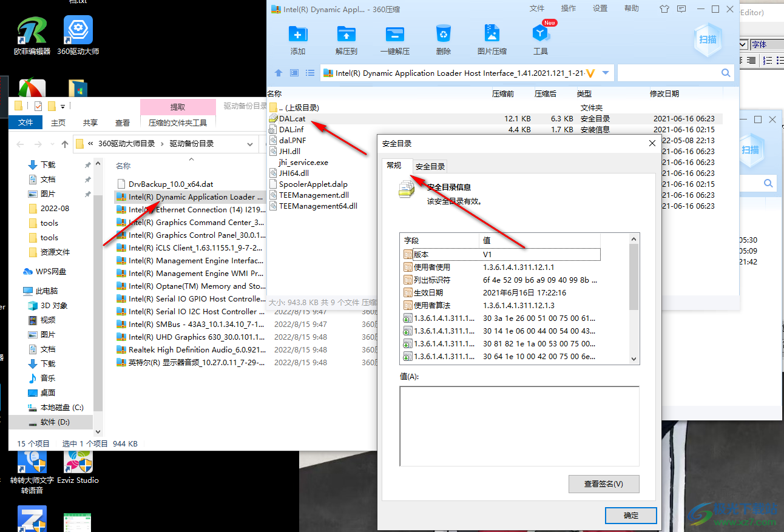Open the Explorer 共享 ribbon tab
Viewport: 784px width, 532px height.
pos(90,123)
